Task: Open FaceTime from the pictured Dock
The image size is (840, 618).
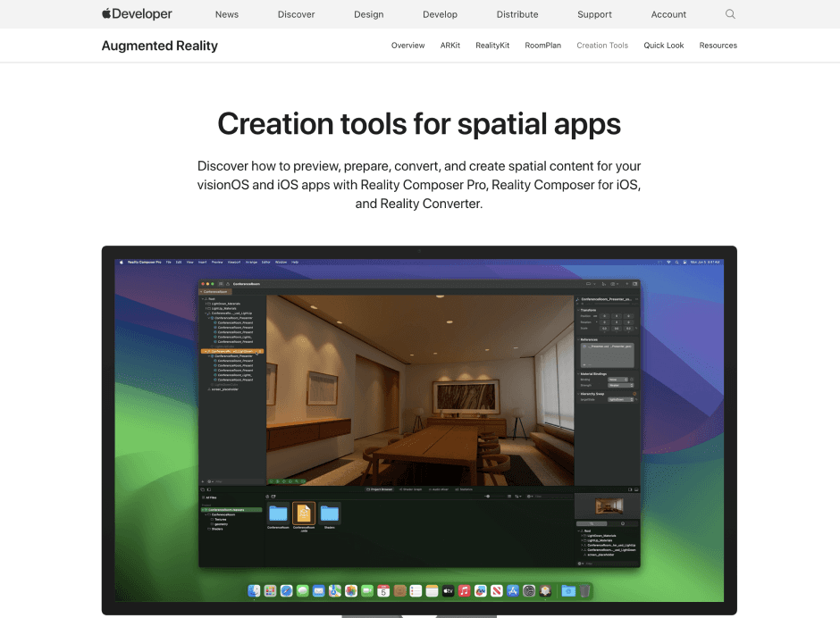Action: 367,590
